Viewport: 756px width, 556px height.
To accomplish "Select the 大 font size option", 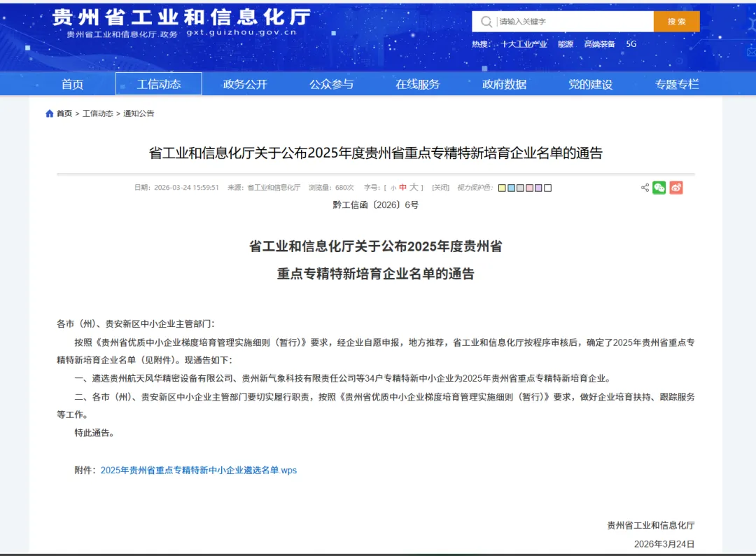I will 412,187.
